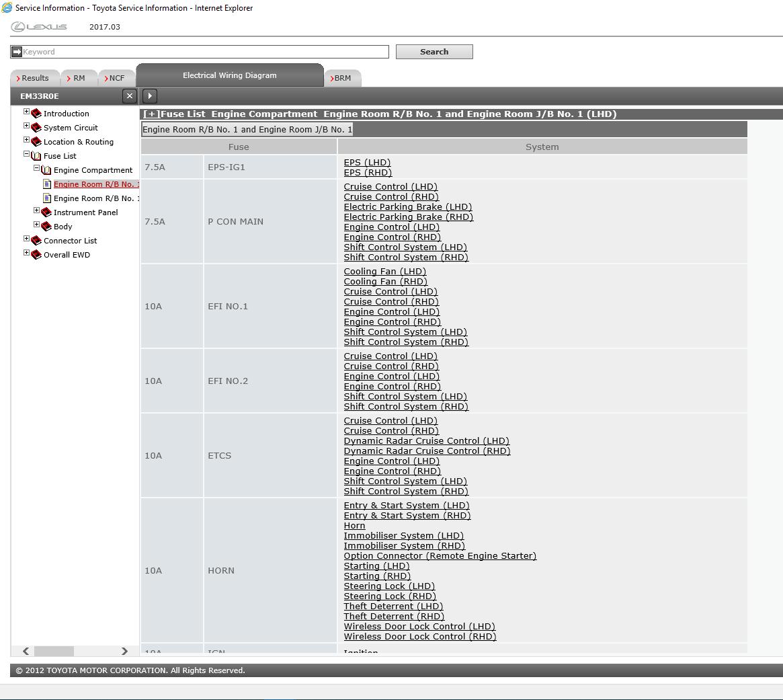Image resolution: width=783 pixels, height=700 pixels.
Task: Select the highlighted Engine Room R/B No. tree item
Action: pyautogui.click(x=96, y=184)
